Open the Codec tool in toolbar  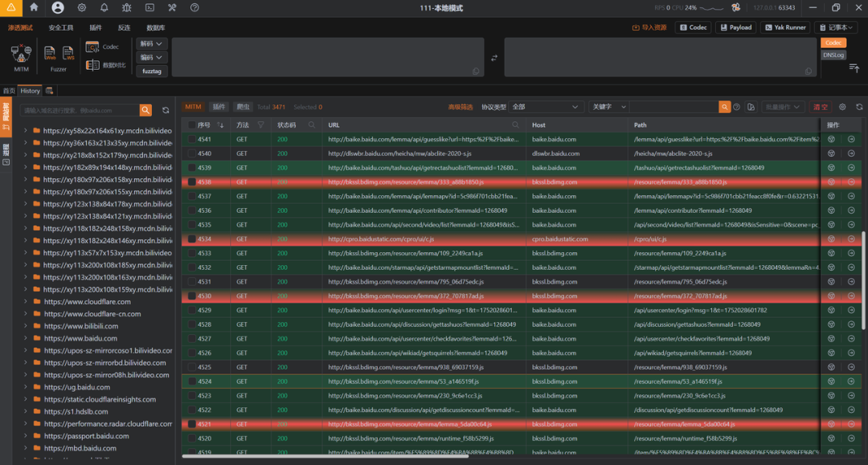point(102,47)
